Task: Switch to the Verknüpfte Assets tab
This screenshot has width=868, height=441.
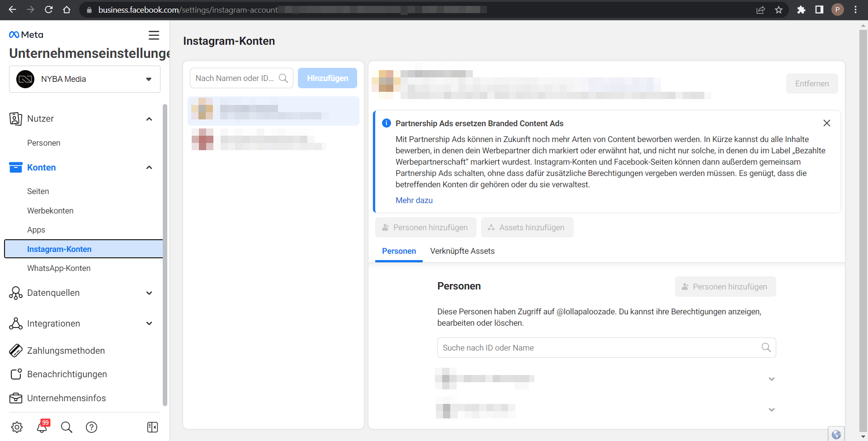Action: point(462,251)
